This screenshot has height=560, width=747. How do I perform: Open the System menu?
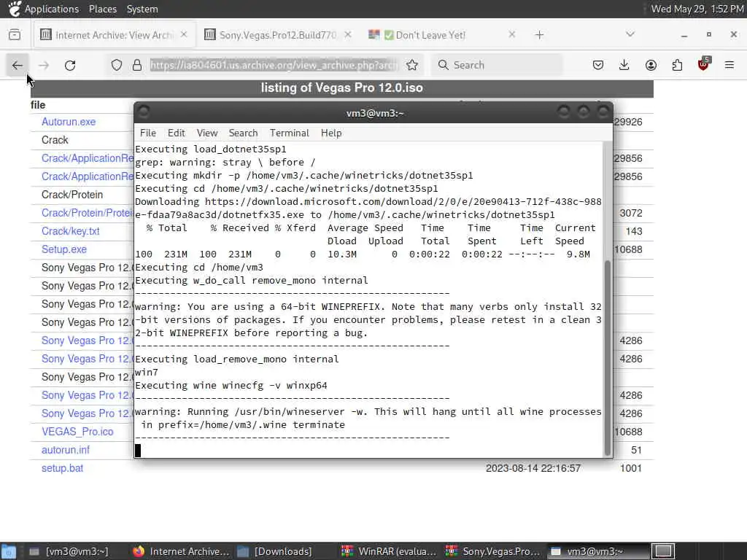(142, 9)
